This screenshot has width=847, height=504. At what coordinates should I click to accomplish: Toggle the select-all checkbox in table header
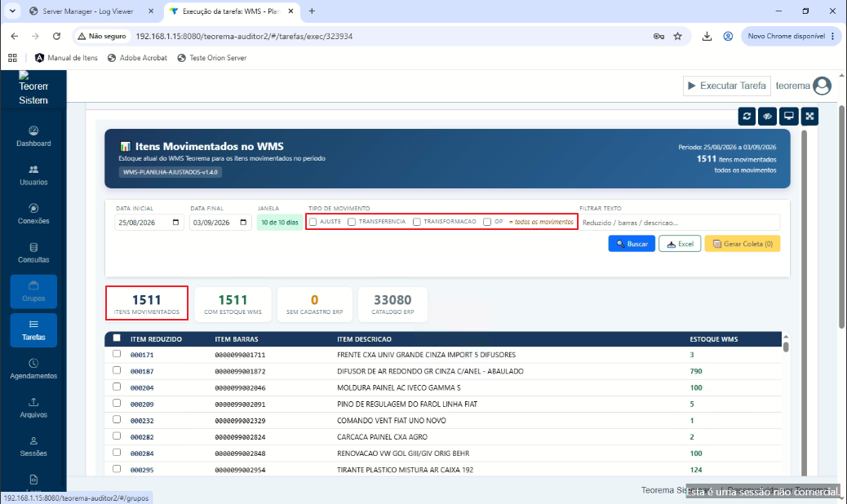point(117,338)
